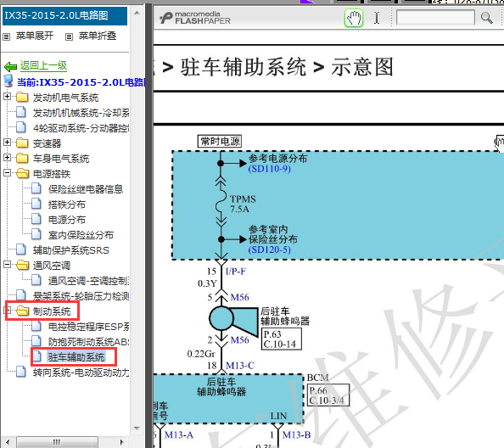504x448 pixels.
Task: Click the 通风空调 open folder icon
Action: [22, 265]
